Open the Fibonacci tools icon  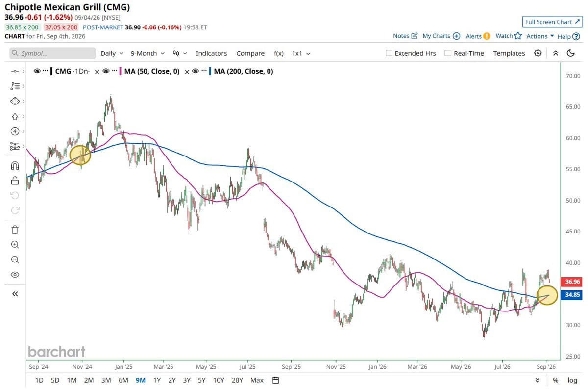pyautogui.click(x=15, y=86)
